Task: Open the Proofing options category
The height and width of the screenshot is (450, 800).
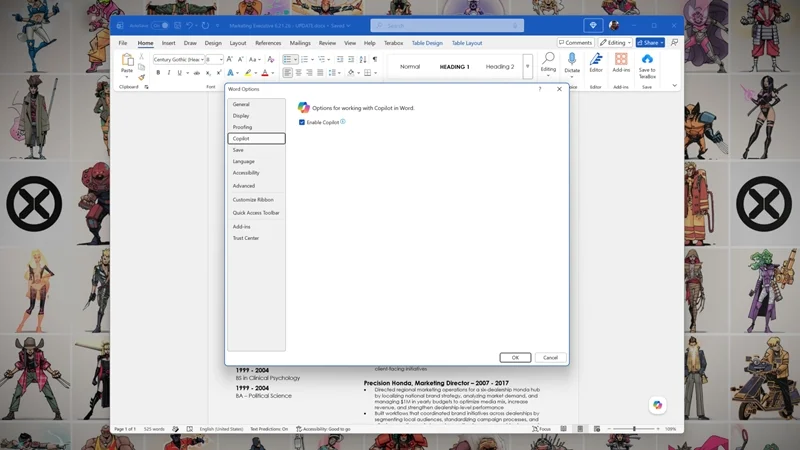Action: pos(256,127)
